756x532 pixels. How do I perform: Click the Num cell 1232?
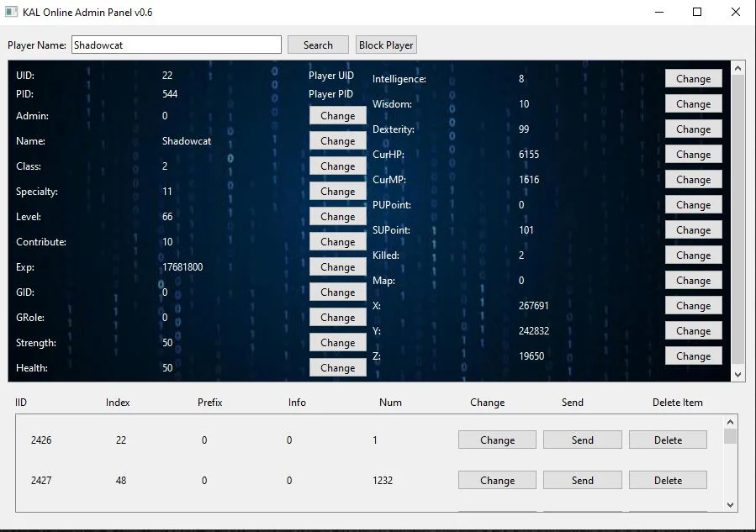pos(383,481)
